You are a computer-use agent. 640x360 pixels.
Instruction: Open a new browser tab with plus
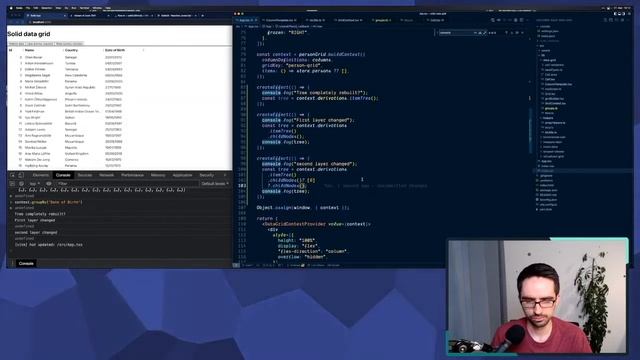pos(202,16)
